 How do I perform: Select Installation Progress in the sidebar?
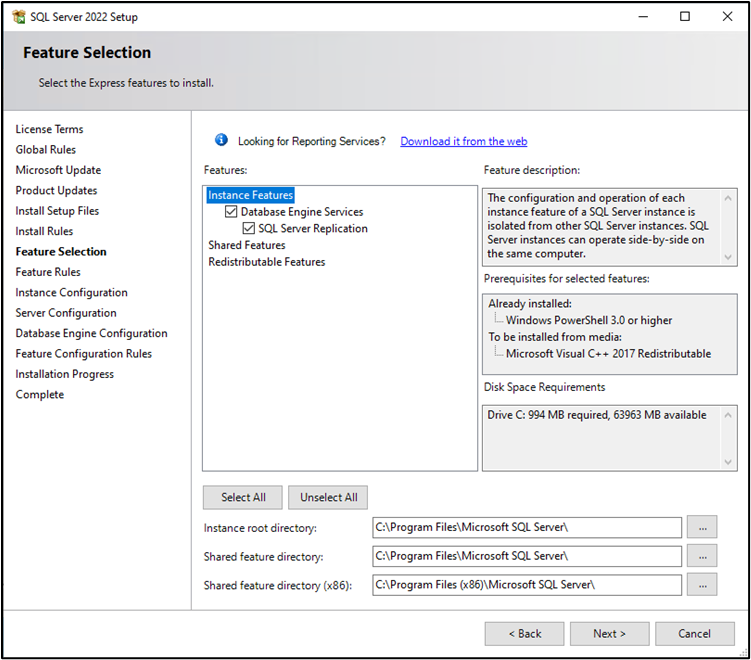click(x=65, y=374)
